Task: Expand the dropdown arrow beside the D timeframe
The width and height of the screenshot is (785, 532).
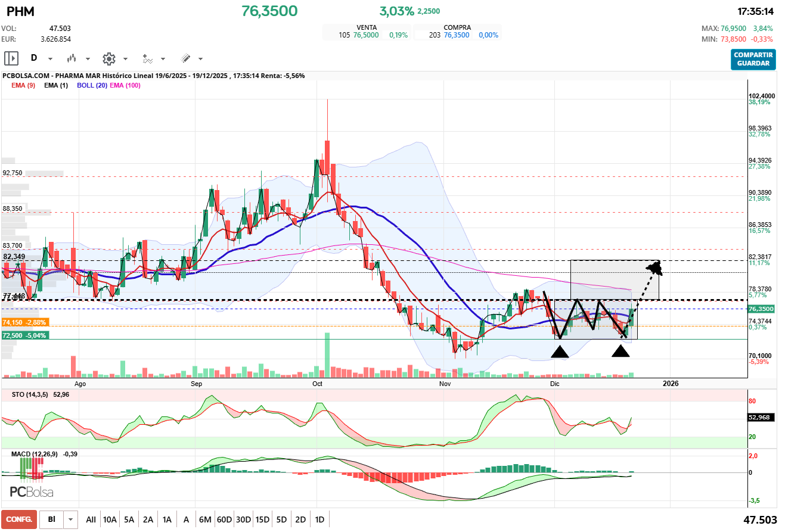Action: (x=50, y=59)
